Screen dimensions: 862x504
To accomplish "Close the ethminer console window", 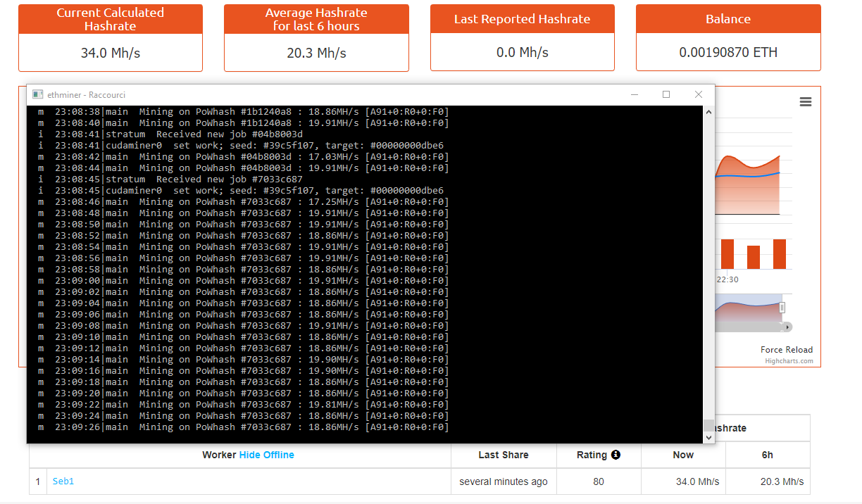I will pyautogui.click(x=699, y=94).
